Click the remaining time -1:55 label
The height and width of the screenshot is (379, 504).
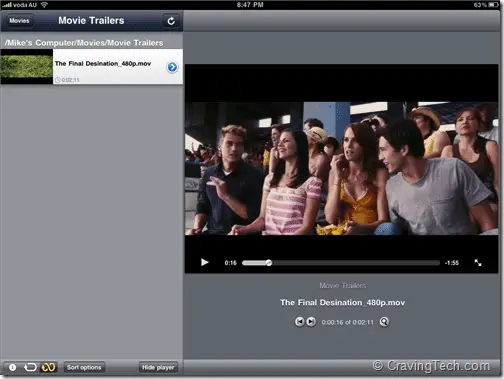(452, 263)
